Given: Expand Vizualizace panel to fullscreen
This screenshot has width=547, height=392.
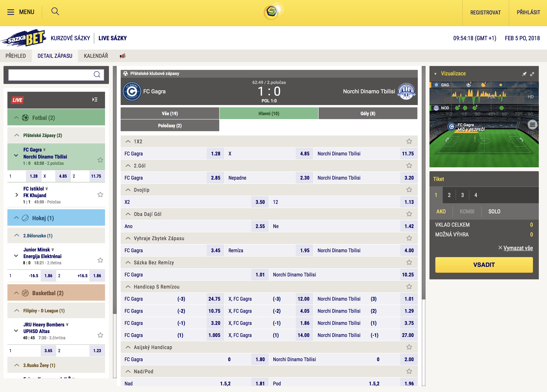Looking at the screenshot, I should pos(532,74).
